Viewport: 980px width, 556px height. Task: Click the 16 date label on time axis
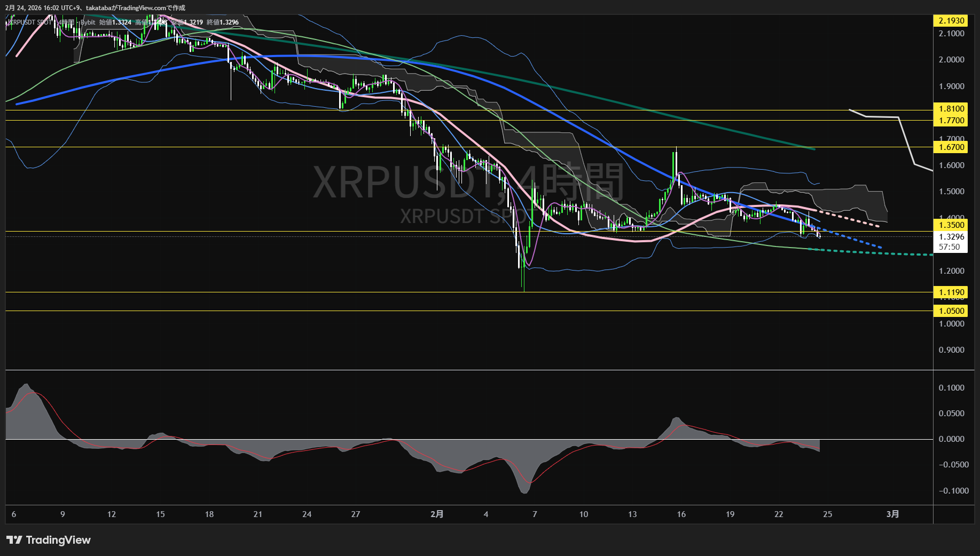pos(681,514)
